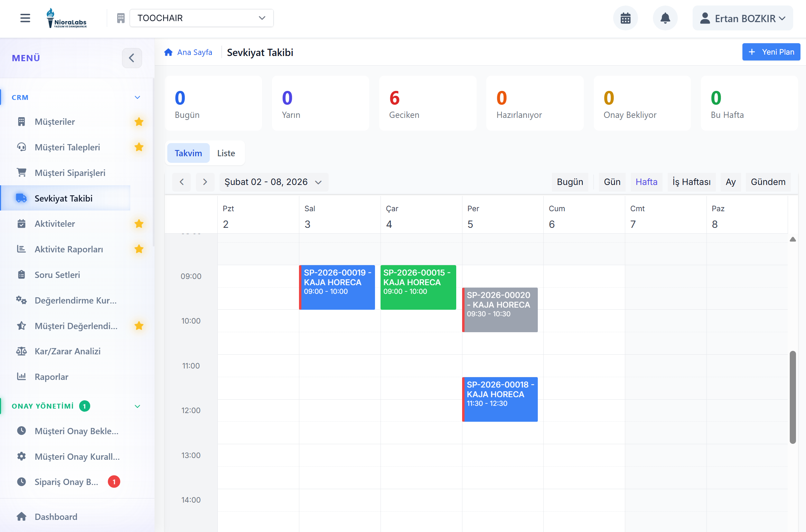The image size is (806, 532).
Task: Click the Bugün calendar button
Action: pyautogui.click(x=570, y=182)
